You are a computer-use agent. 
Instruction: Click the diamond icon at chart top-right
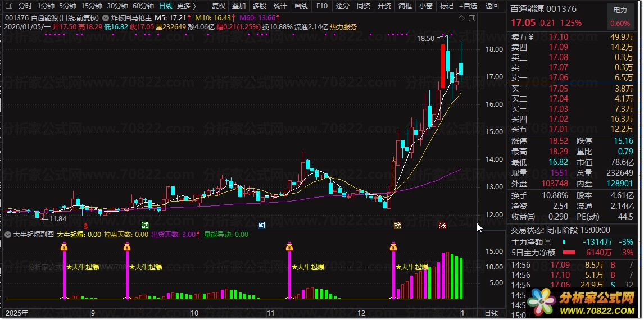pos(461,18)
